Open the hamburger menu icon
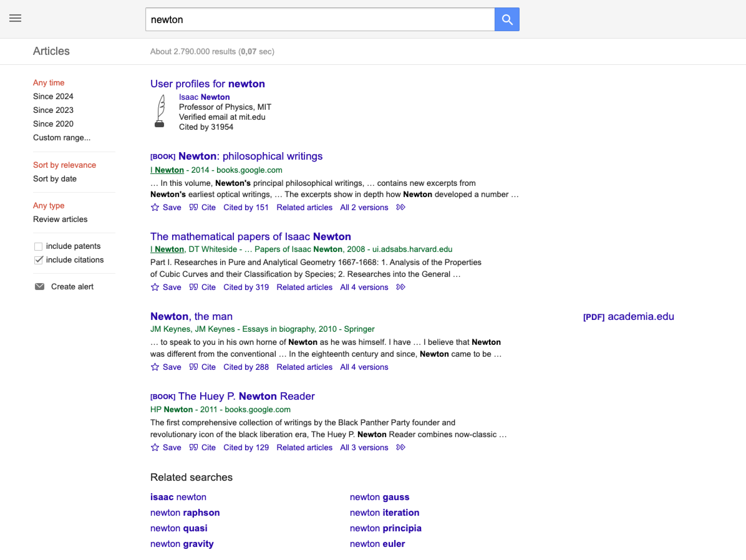The image size is (746, 560). 15,18
